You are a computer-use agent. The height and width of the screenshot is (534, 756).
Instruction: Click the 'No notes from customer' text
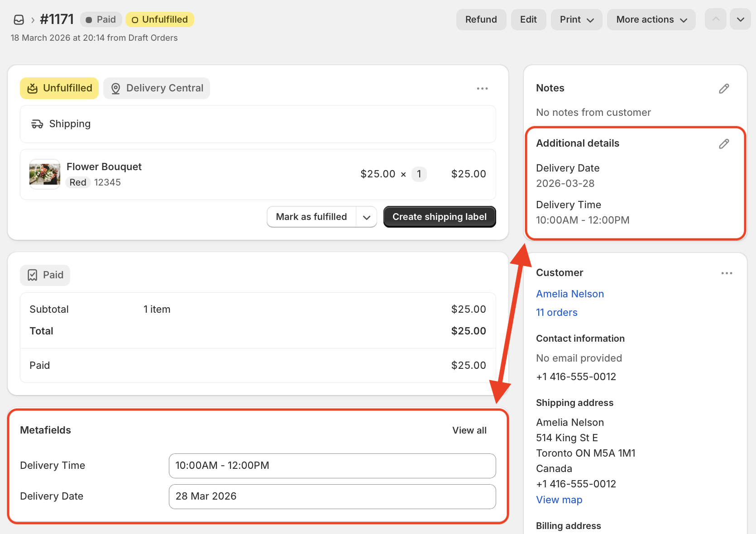593,112
